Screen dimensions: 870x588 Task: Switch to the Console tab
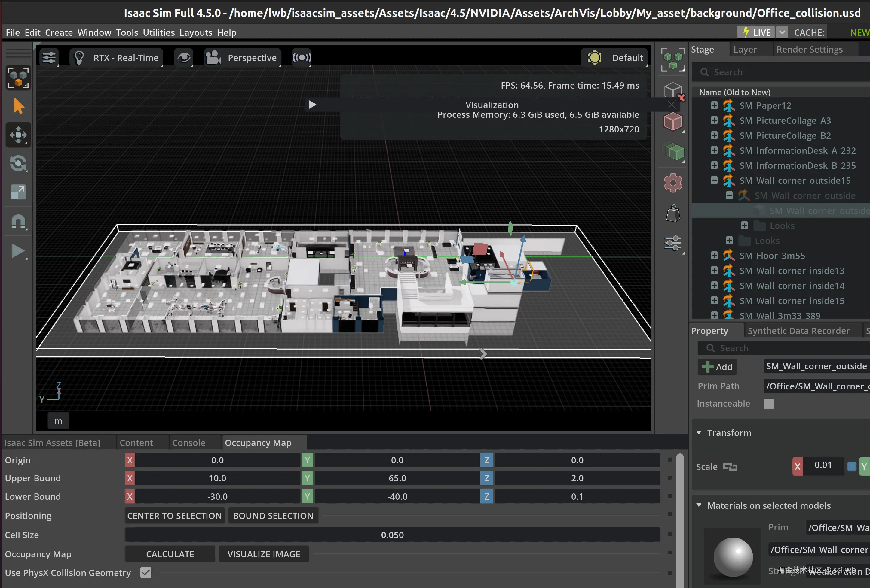(189, 443)
